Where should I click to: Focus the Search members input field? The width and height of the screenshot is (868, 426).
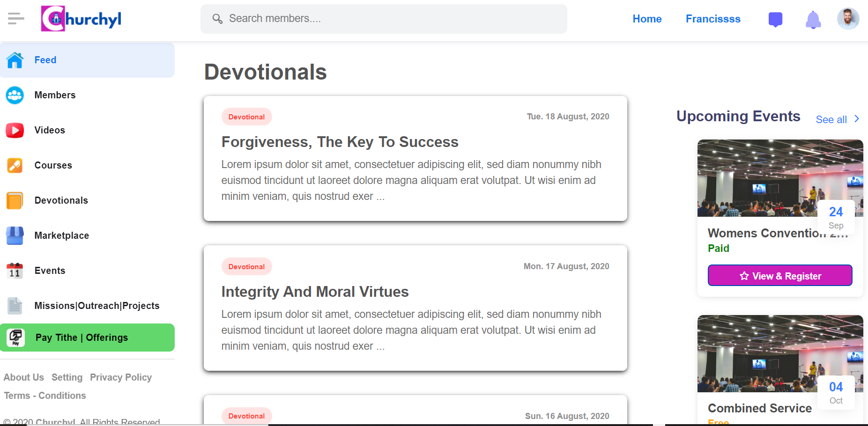384,19
